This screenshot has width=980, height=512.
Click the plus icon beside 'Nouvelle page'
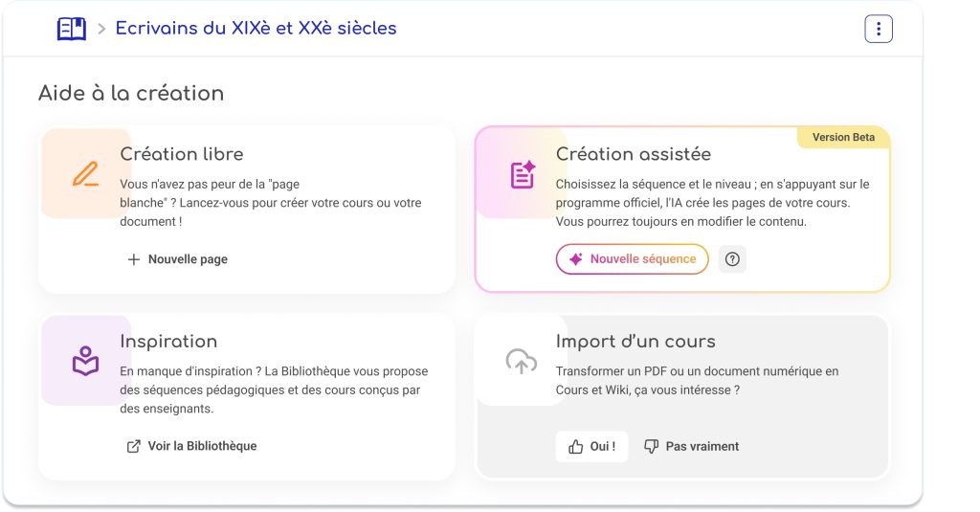pyautogui.click(x=134, y=259)
